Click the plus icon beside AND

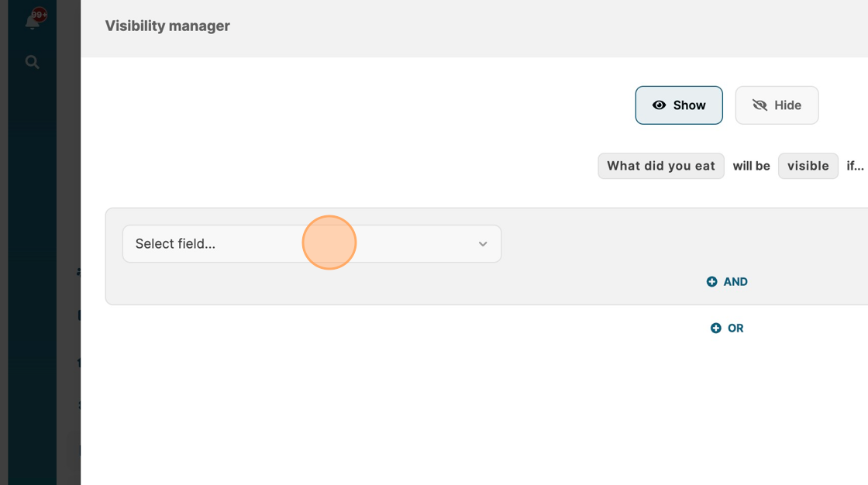click(x=711, y=282)
